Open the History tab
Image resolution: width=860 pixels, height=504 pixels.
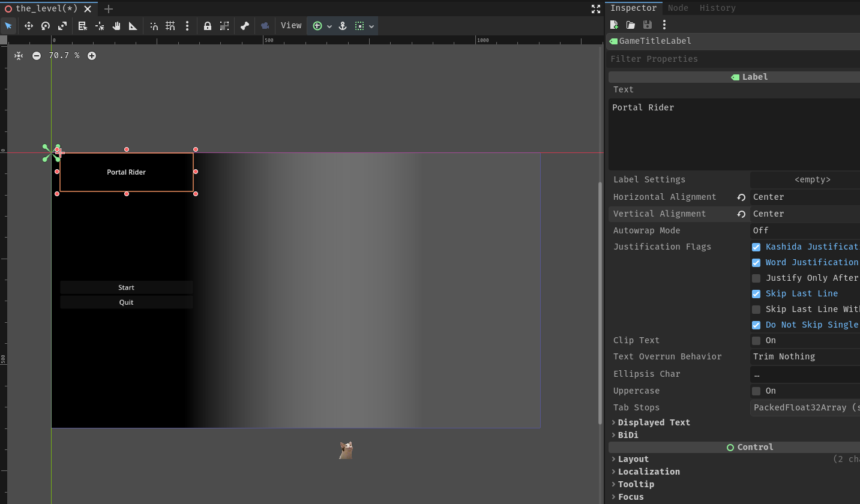tap(717, 8)
